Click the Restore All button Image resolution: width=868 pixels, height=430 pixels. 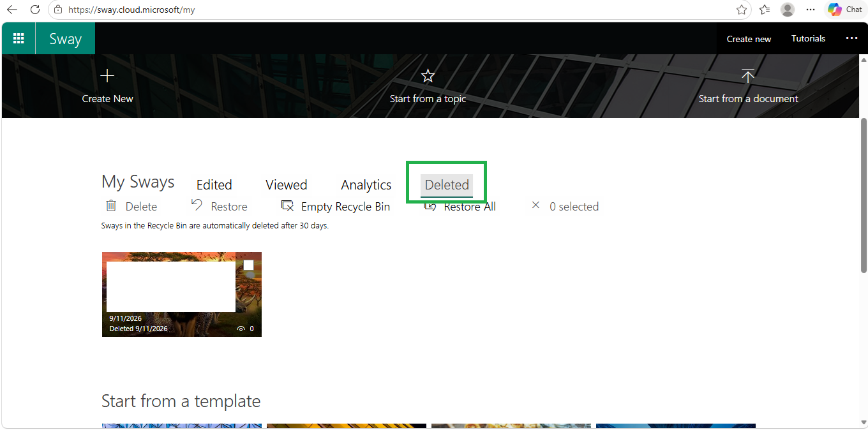(x=460, y=206)
